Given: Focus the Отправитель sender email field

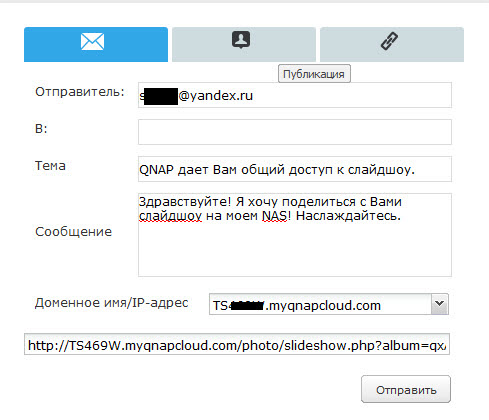Looking at the screenshot, I should (x=295, y=95).
